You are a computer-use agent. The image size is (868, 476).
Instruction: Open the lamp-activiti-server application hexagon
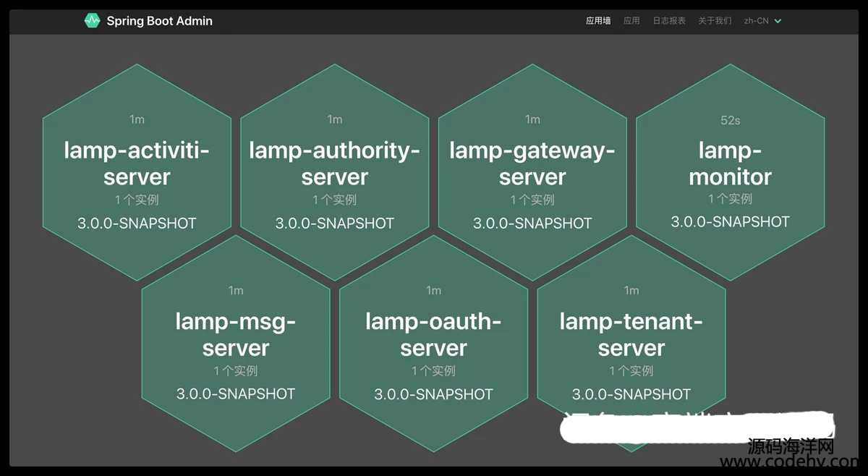pos(137,172)
